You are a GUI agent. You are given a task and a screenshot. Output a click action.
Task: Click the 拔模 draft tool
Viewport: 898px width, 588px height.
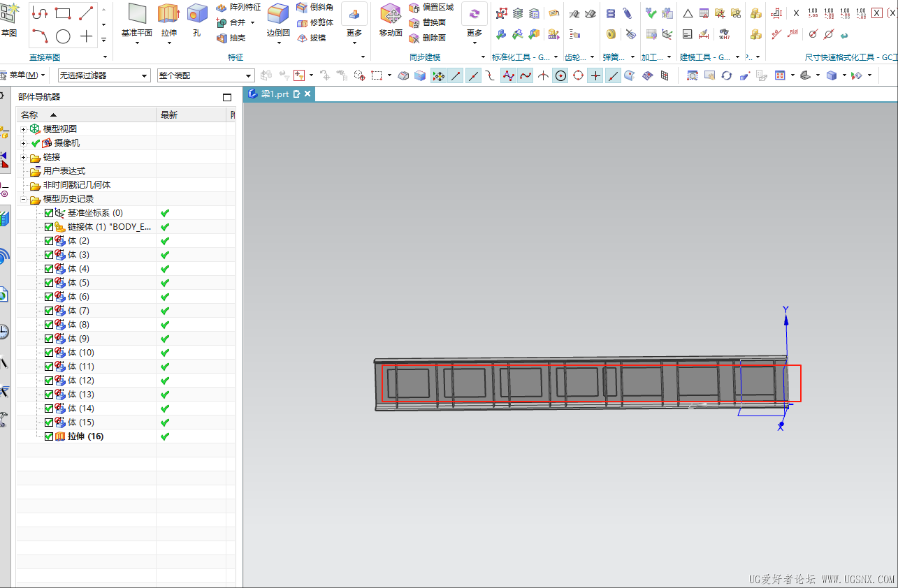click(x=312, y=38)
